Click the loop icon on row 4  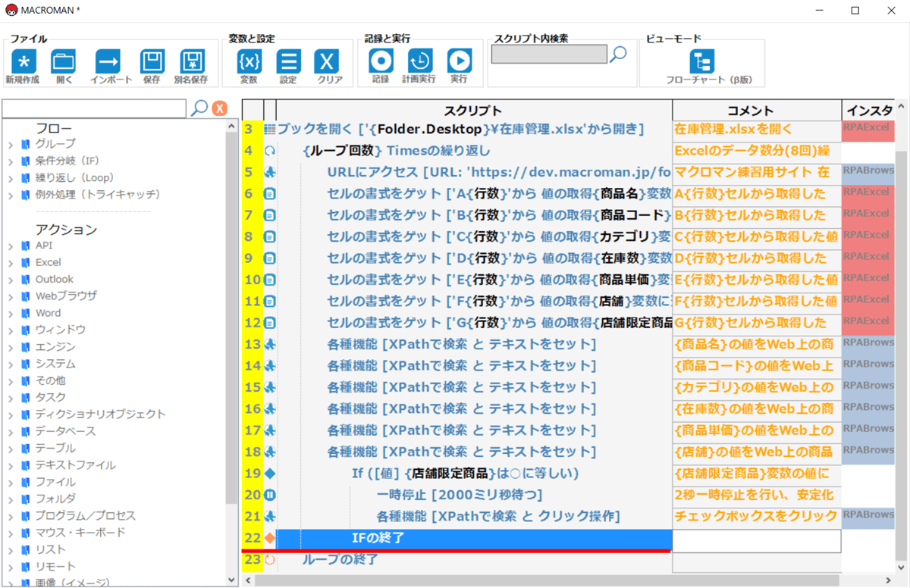click(x=270, y=151)
